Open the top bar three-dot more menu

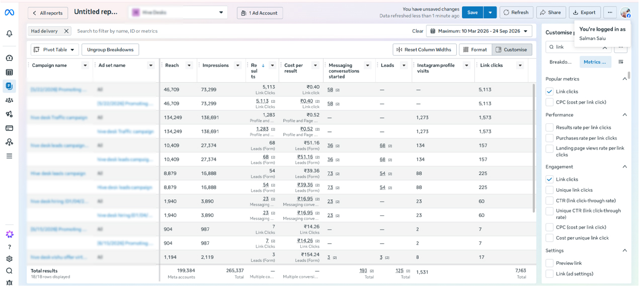[x=610, y=13]
